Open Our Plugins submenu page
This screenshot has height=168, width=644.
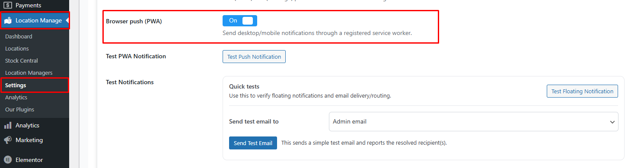coord(19,110)
